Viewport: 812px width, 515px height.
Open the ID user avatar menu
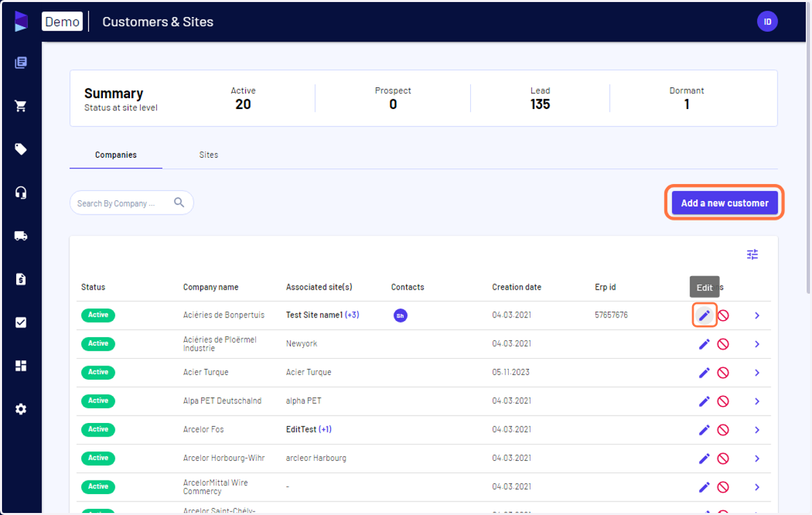[x=767, y=22]
